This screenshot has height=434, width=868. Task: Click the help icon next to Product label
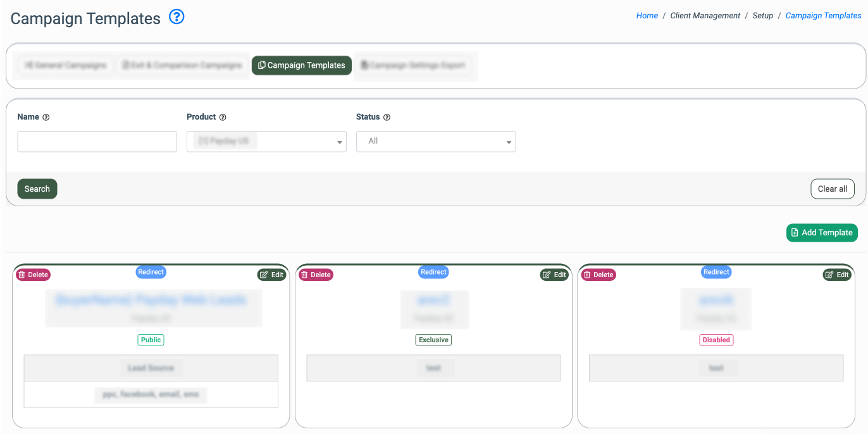pos(223,117)
